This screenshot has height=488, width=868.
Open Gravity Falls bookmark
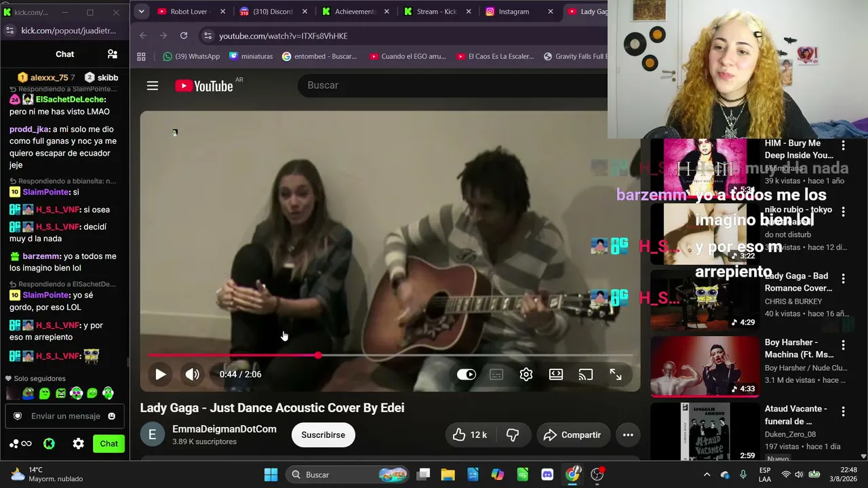[575, 56]
